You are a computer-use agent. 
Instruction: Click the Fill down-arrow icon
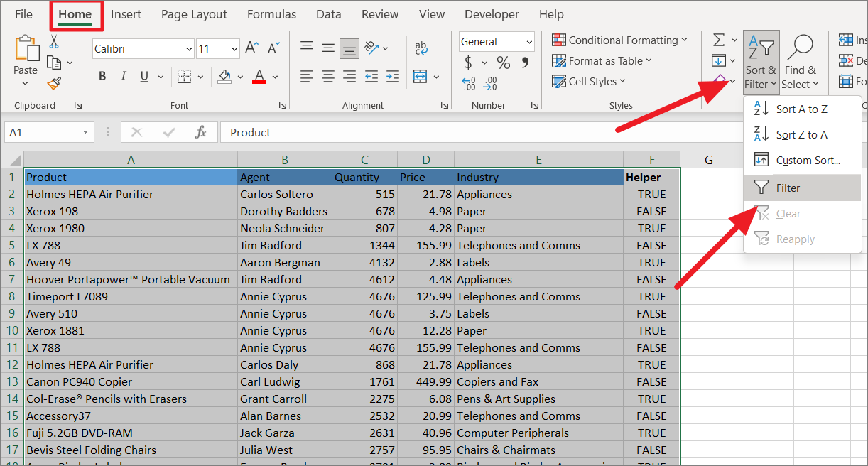click(x=719, y=60)
